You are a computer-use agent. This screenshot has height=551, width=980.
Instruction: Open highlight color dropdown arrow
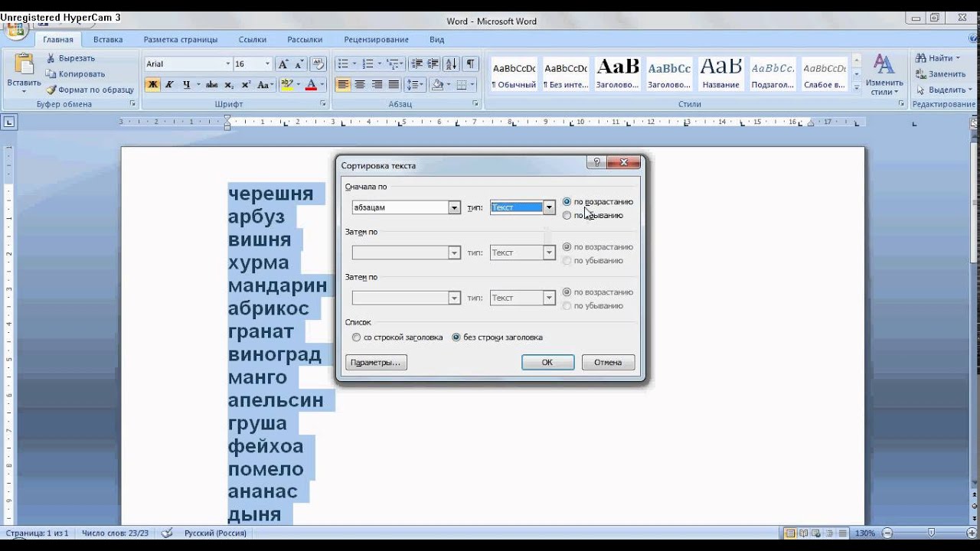pos(298,85)
